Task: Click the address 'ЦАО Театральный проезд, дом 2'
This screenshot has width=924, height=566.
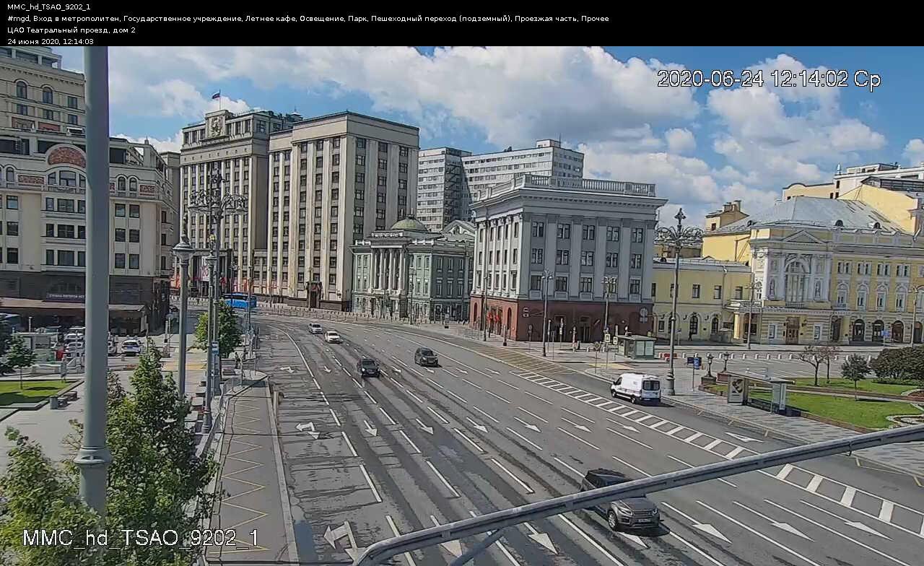Action: 71,30
